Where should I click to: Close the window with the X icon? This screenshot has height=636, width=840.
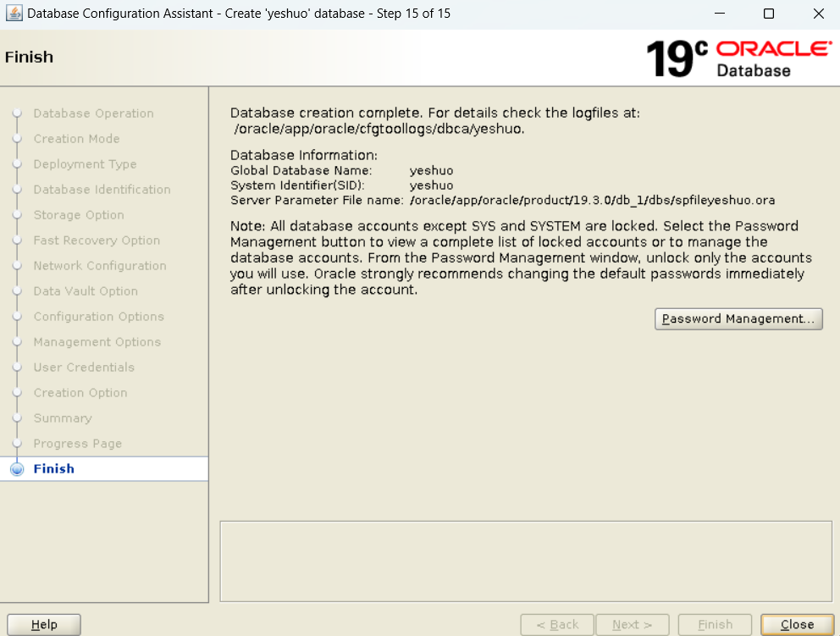pos(818,14)
